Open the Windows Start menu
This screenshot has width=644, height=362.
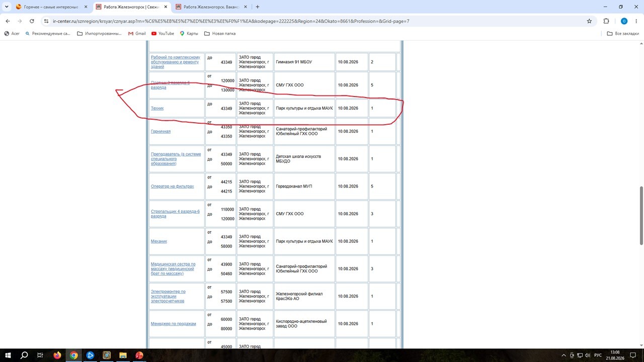pos(8,355)
